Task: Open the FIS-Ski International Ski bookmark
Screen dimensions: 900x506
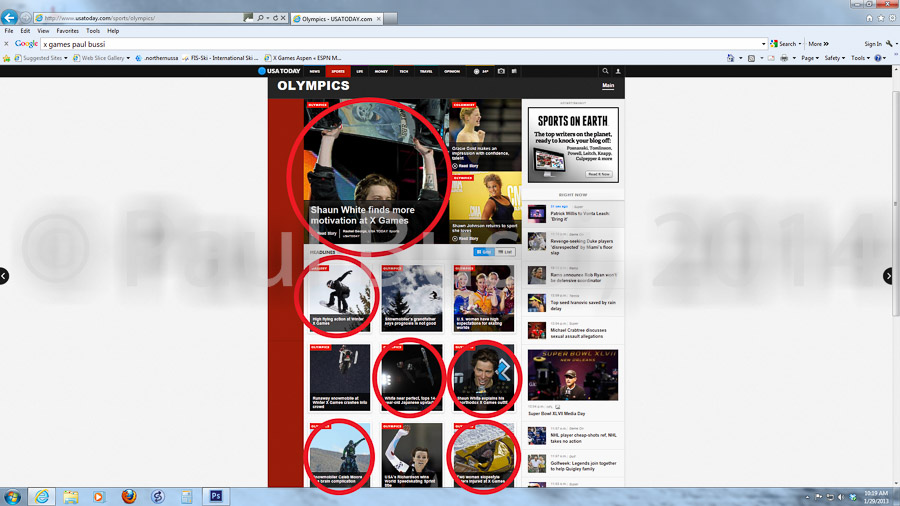Action: 220,58
